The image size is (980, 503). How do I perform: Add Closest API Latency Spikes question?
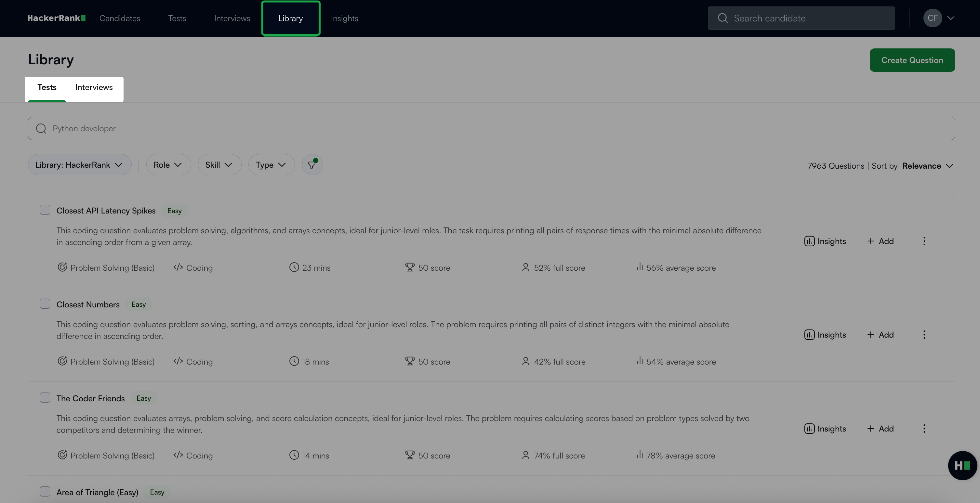coord(880,241)
